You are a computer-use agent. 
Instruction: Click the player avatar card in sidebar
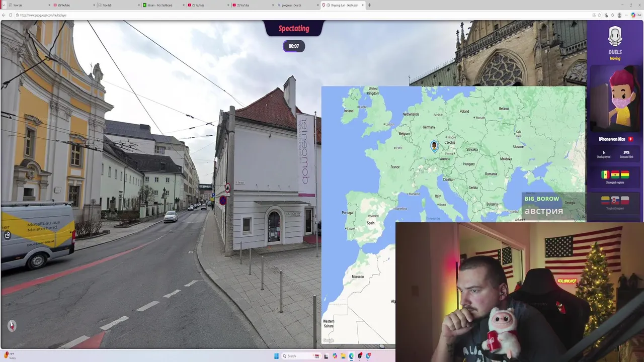(x=615, y=98)
